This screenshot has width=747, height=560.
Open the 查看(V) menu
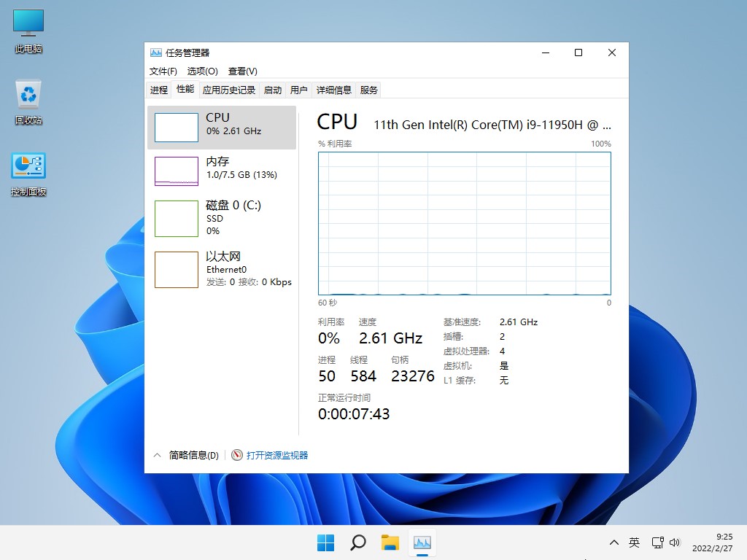(x=242, y=71)
